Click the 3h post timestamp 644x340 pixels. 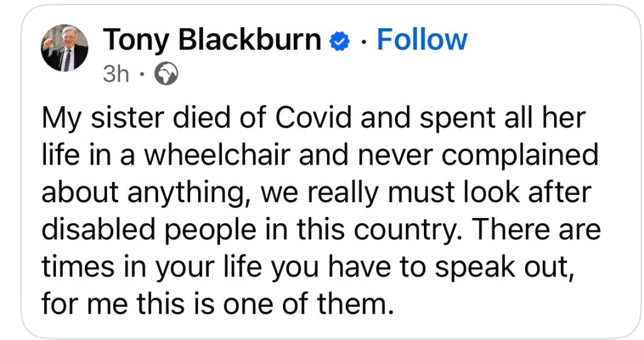(115, 75)
